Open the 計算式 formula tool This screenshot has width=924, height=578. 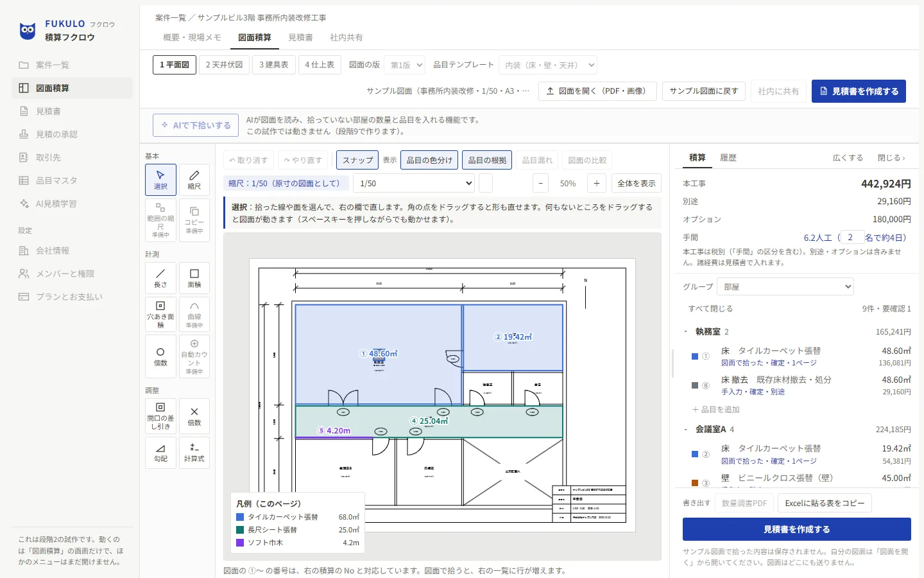194,453
